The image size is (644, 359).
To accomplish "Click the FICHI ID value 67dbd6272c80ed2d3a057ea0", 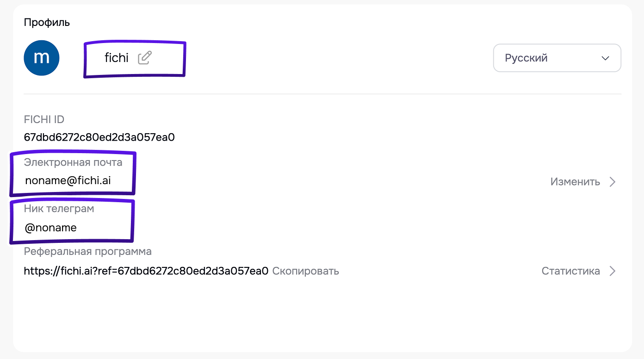I will (x=99, y=137).
